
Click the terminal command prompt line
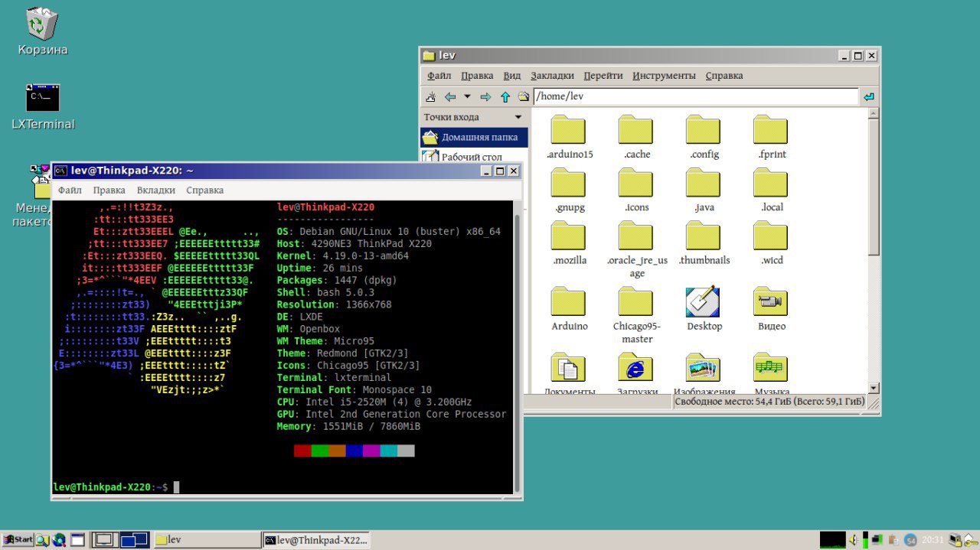[x=283, y=487]
